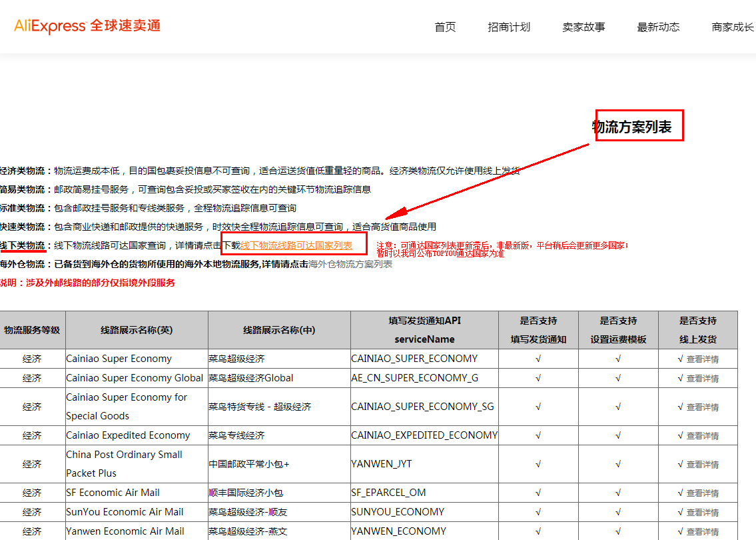
Task: Select the 菜鸟超级经济-燕文 cell
Action: point(279,531)
